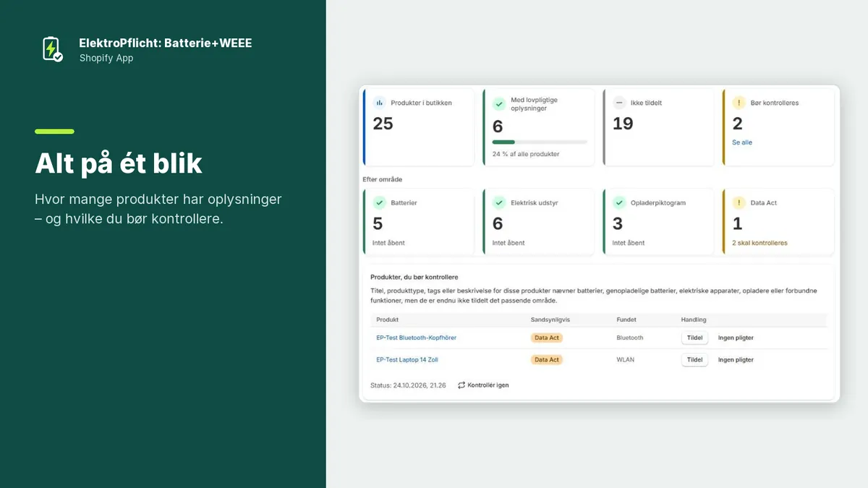
Task: Click the bar chart icon in Produkter i butikken
Action: (380, 103)
